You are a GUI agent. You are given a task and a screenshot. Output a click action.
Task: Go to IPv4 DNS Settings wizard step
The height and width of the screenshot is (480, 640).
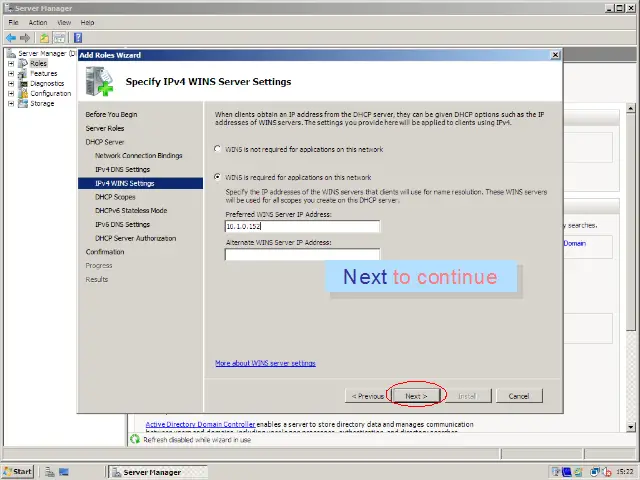click(x=123, y=169)
